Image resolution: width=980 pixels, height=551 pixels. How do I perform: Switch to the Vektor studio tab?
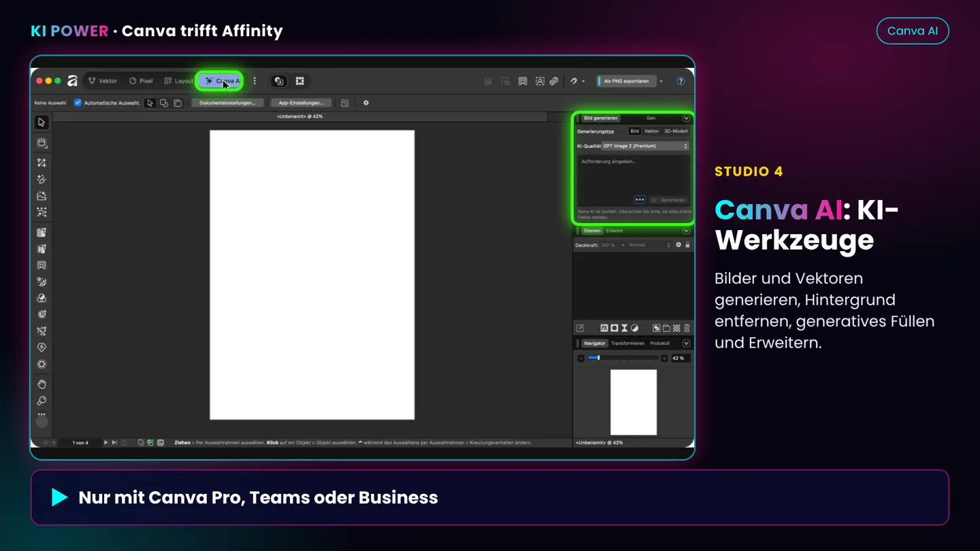pos(103,81)
